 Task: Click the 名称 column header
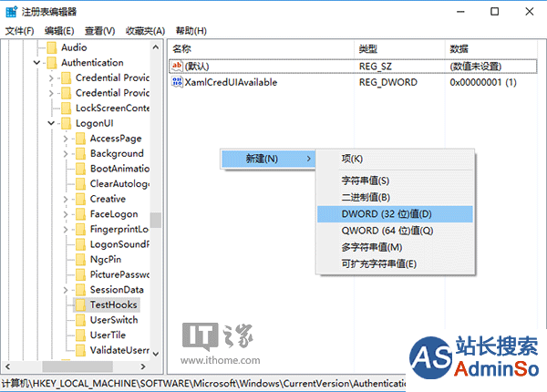pos(262,49)
